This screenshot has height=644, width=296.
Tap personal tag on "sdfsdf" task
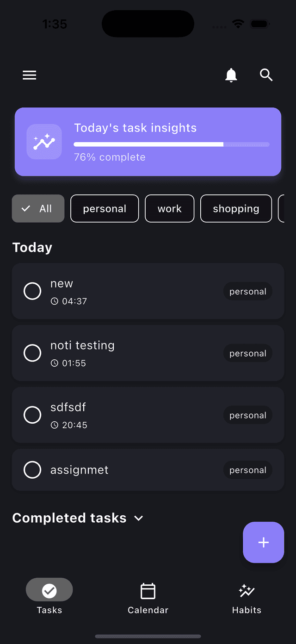tap(248, 415)
